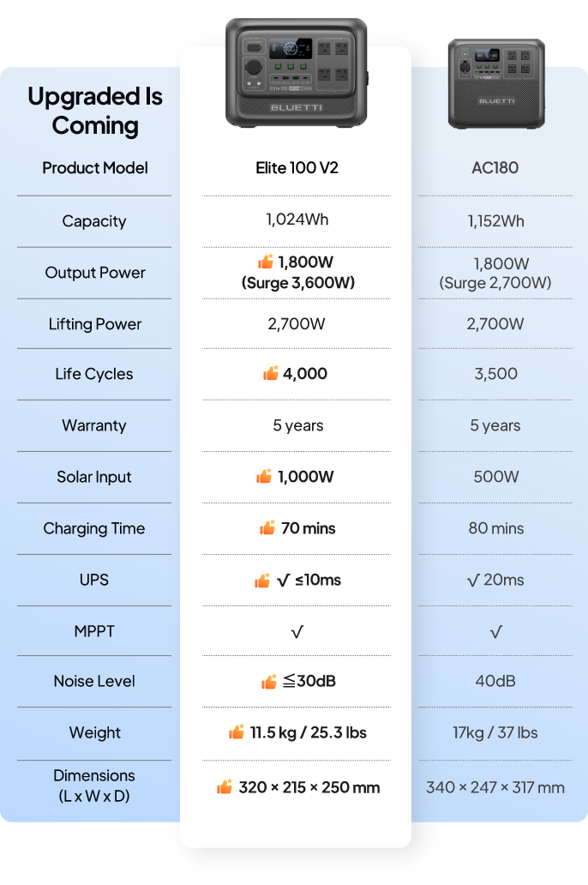Click the thumbs-up icon next to 4,000 life cycles

point(271,373)
